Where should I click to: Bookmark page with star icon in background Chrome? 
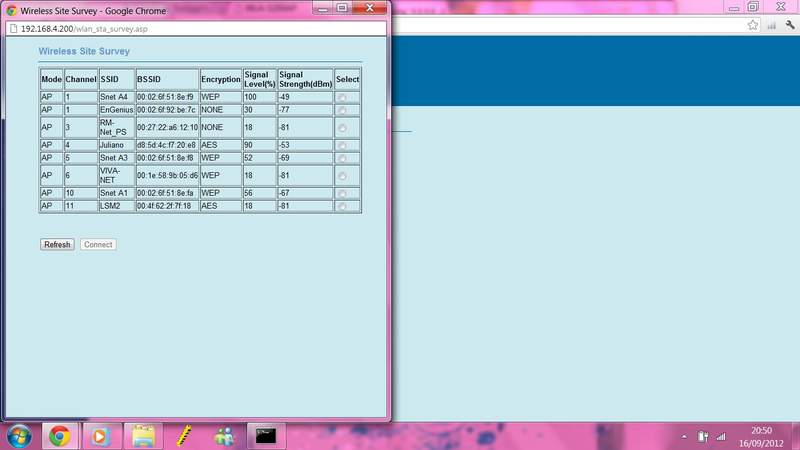(753, 25)
